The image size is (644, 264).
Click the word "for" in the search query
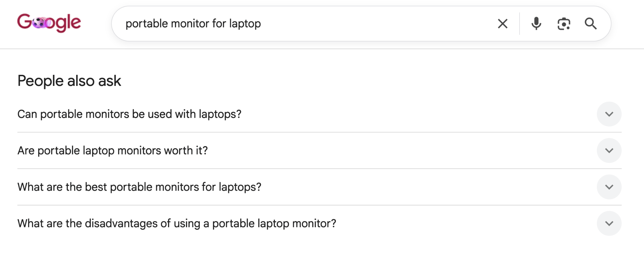click(219, 24)
